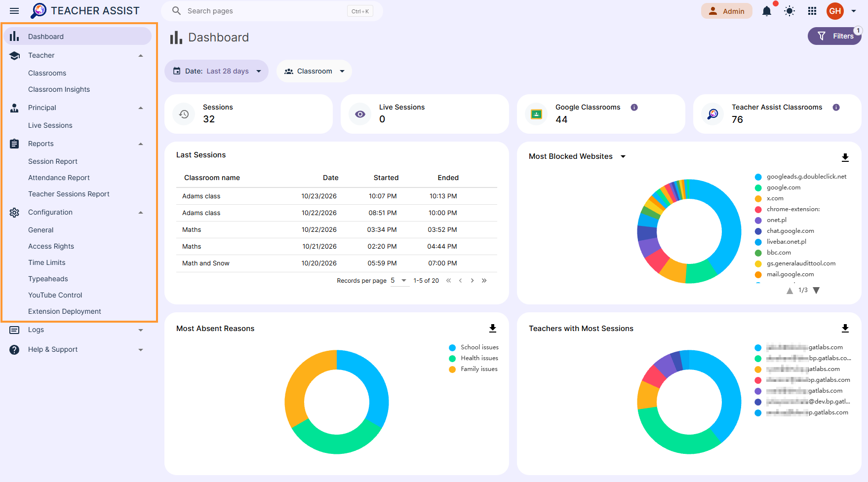Open the Date Last 28 days selector
This screenshot has height=482, width=868.
(216, 71)
